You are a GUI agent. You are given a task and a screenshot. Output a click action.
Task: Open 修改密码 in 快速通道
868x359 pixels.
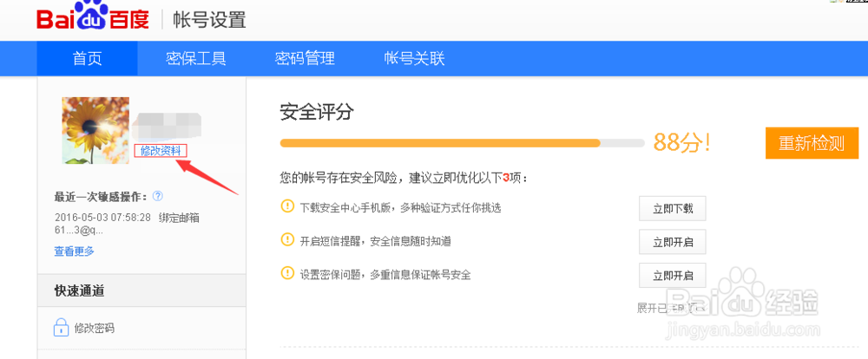(x=94, y=329)
